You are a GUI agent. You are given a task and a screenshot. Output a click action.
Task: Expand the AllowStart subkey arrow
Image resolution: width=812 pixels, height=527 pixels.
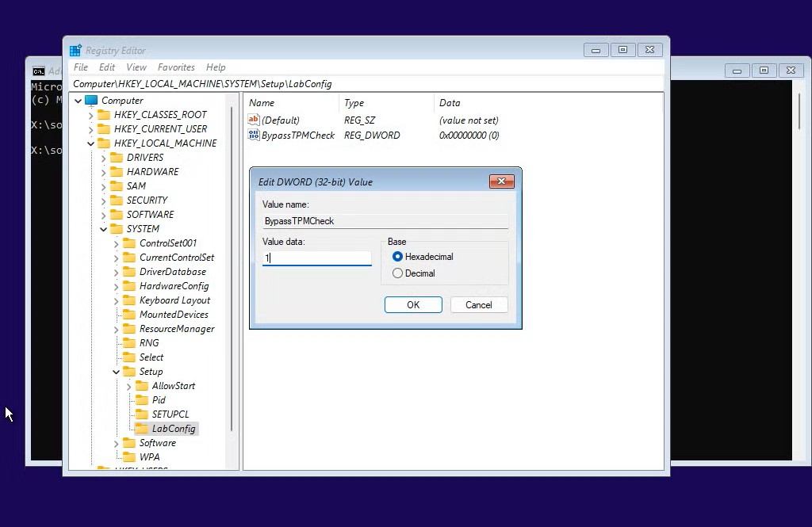click(x=129, y=386)
